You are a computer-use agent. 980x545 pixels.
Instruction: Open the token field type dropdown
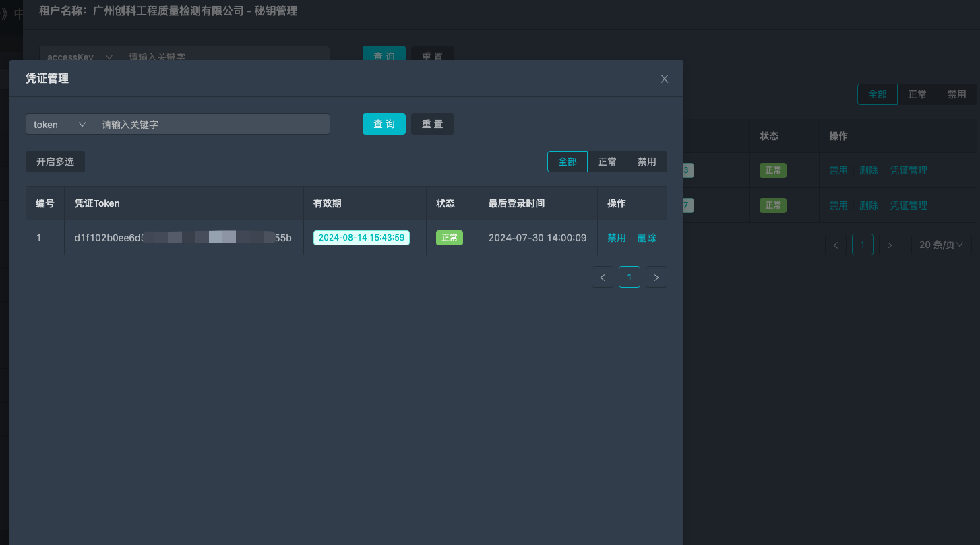59,124
